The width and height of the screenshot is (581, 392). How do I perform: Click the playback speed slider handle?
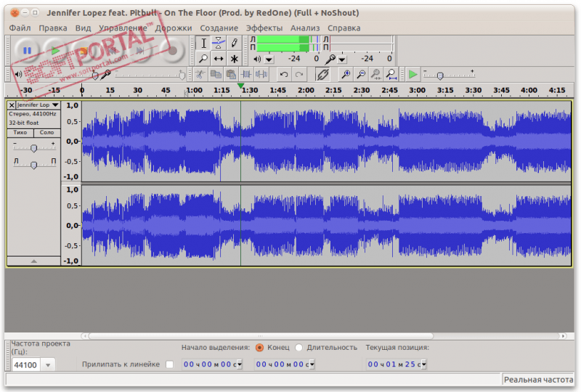point(440,76)
